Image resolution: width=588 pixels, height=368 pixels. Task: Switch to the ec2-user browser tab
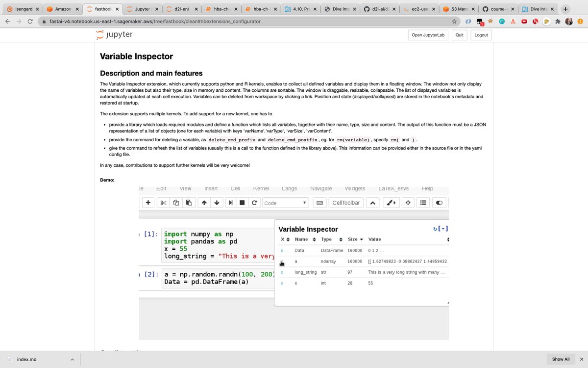[x=418, y=9]
